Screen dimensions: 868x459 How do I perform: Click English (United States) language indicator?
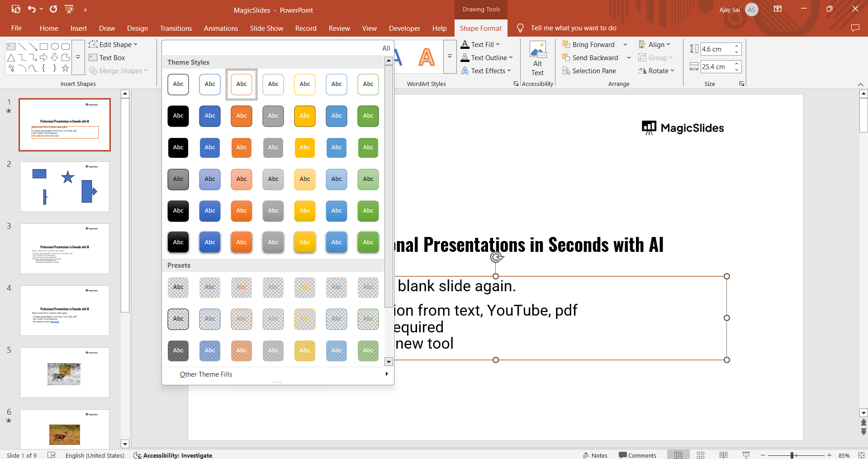(95, 455)
